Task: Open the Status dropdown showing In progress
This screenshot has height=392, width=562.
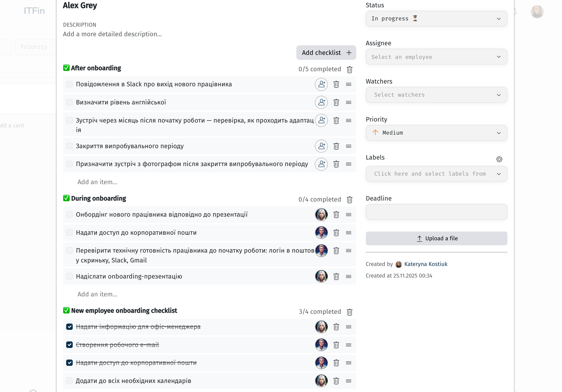Action: click(436, 19)
